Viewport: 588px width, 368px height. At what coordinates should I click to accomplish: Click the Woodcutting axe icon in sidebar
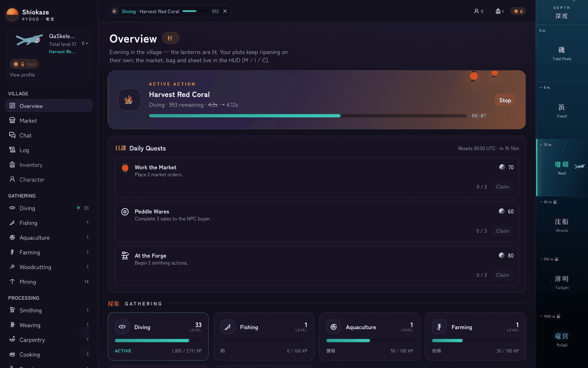point(12,267)
